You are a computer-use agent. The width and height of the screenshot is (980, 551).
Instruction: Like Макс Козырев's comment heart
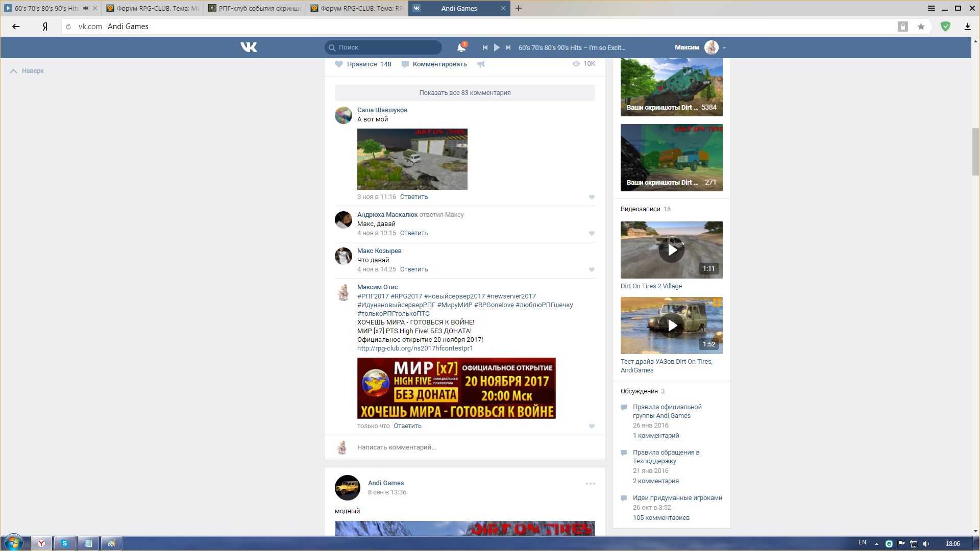pyautogui.click(x=592, y=269)
